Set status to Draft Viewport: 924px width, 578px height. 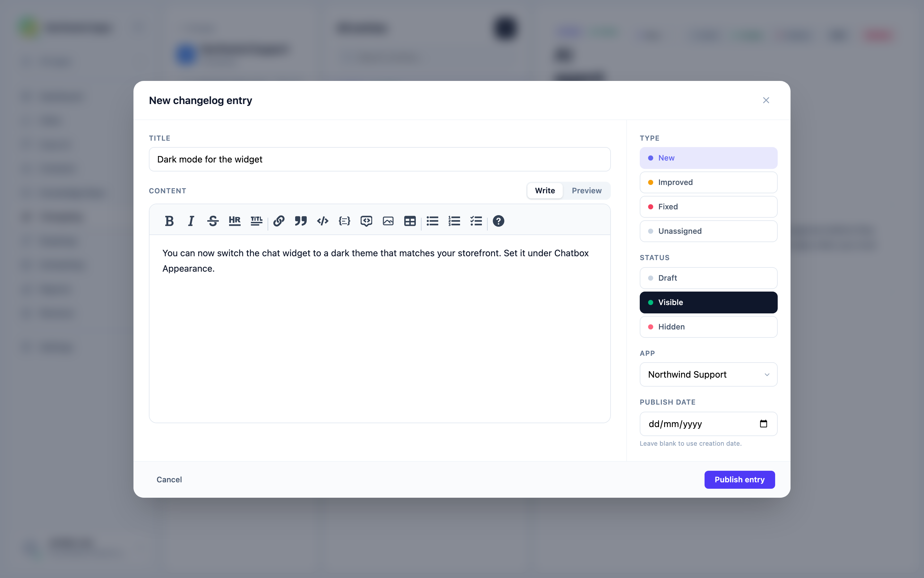708,278
